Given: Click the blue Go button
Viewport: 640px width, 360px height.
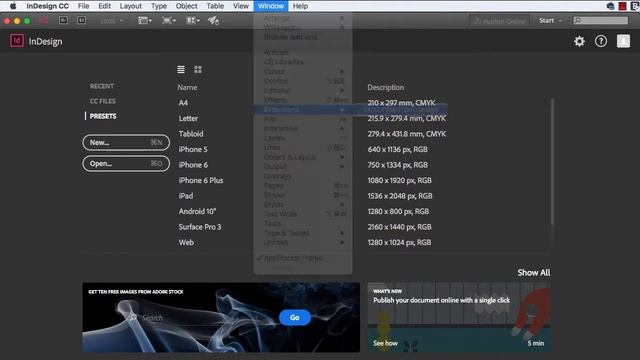Looking at the screenshot, I should 295,318.
